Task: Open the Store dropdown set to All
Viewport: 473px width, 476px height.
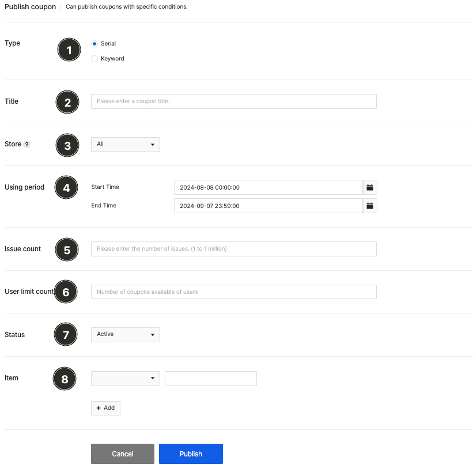Action: coord(125,144)
